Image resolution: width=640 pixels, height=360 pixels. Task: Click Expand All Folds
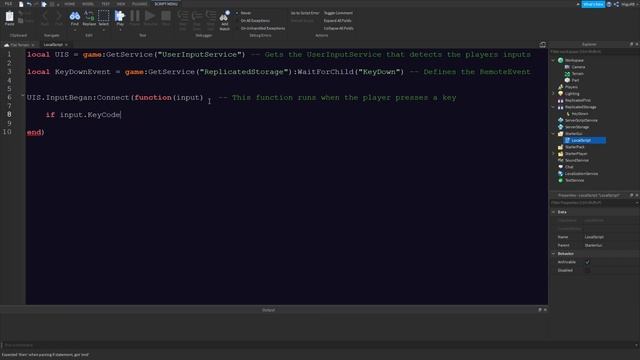coord(337,20)
